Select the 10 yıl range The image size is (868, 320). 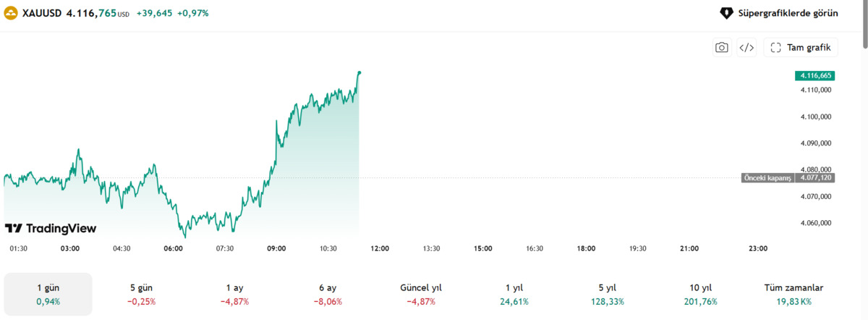point(701,294)
